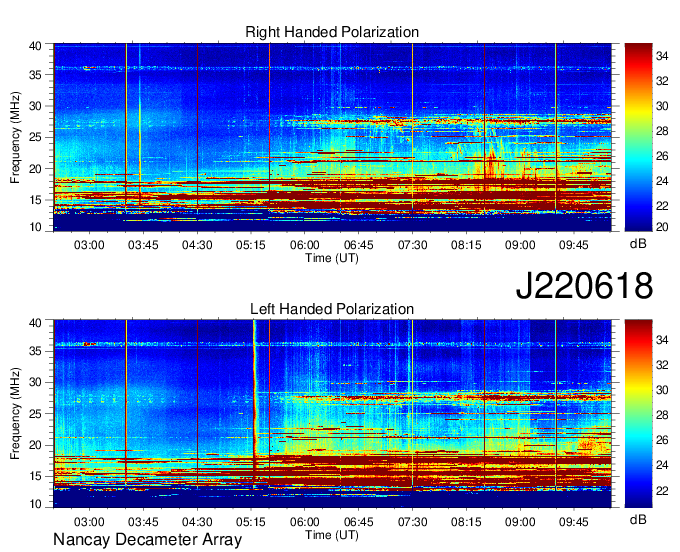The width and height of the screenshot is (680, 552).
Task: Click "Frequency (MHz)" label of bottom plot
Action: (15, 414)
